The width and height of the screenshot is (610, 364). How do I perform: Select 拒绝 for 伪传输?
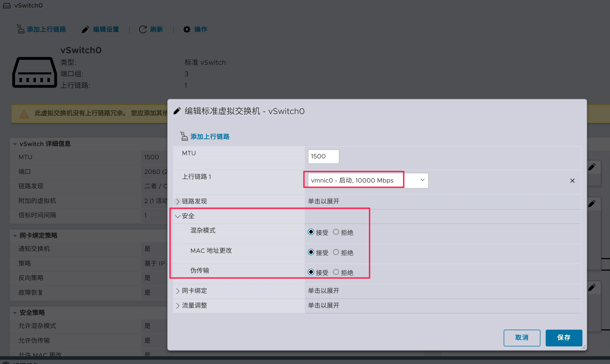coord(336,272)
